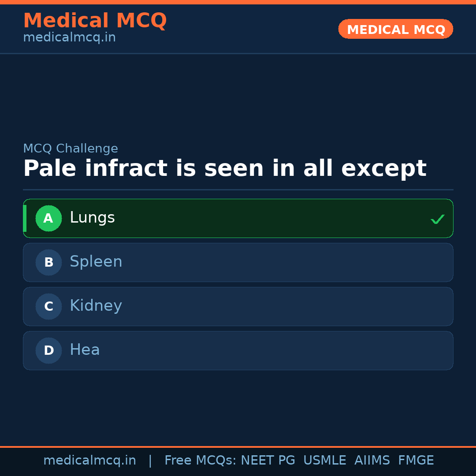The image size is (476, 476).
Task: Open medicalmcq.in link under header title
Action: tap(69, 37)
